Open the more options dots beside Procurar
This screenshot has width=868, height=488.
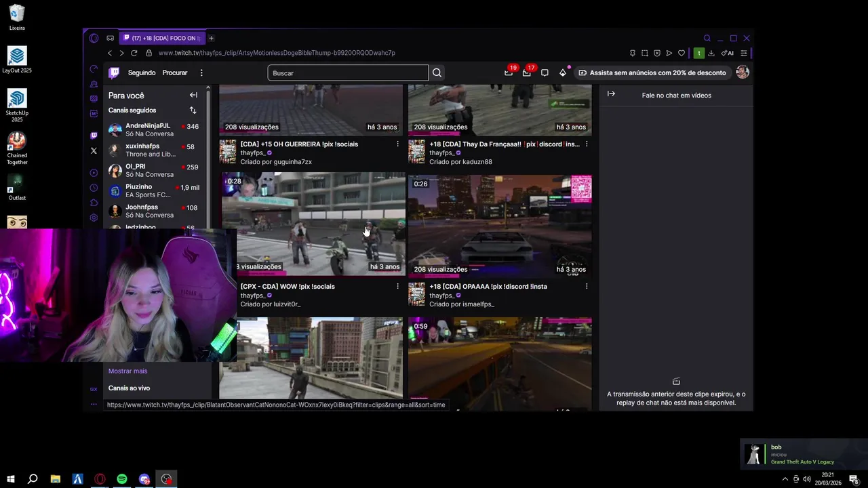[x=201, y=73]
